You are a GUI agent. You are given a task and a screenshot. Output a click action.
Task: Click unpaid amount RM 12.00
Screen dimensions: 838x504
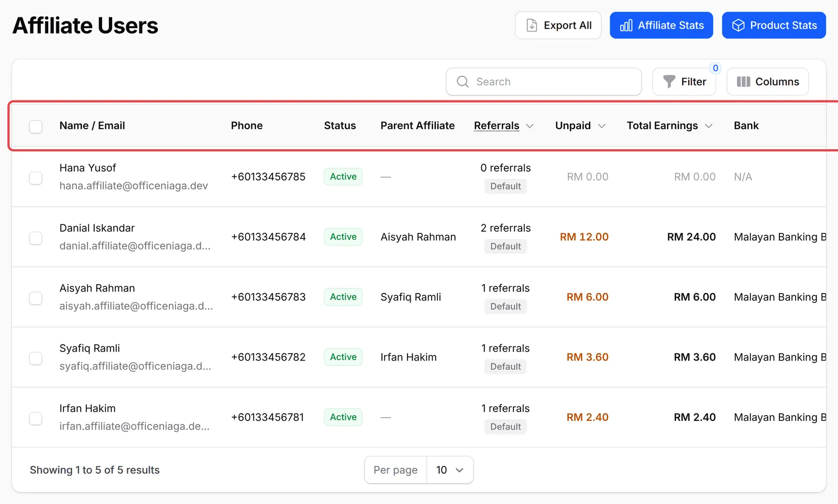pos(584,237)
